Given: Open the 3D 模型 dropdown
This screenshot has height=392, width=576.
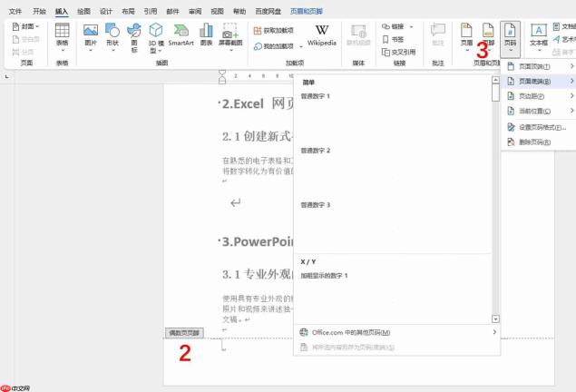Looking at the screenshot, I should point(156,38).
